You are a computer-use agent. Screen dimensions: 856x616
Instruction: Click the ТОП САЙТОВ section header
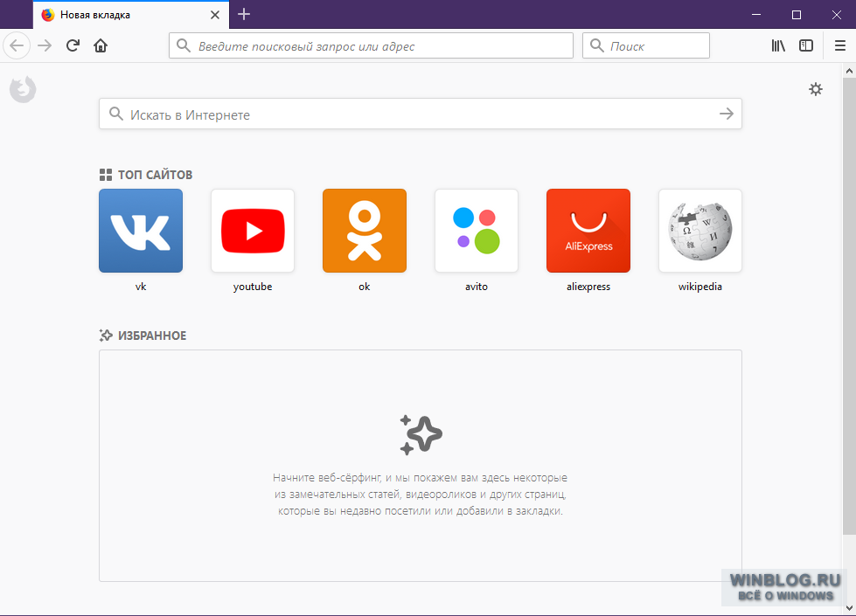point(146,175)
